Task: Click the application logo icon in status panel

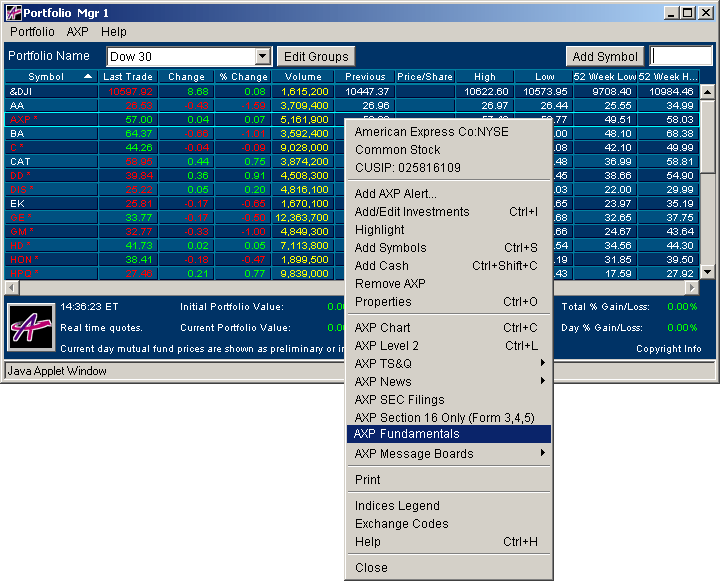Action: (x=30, y=326)
